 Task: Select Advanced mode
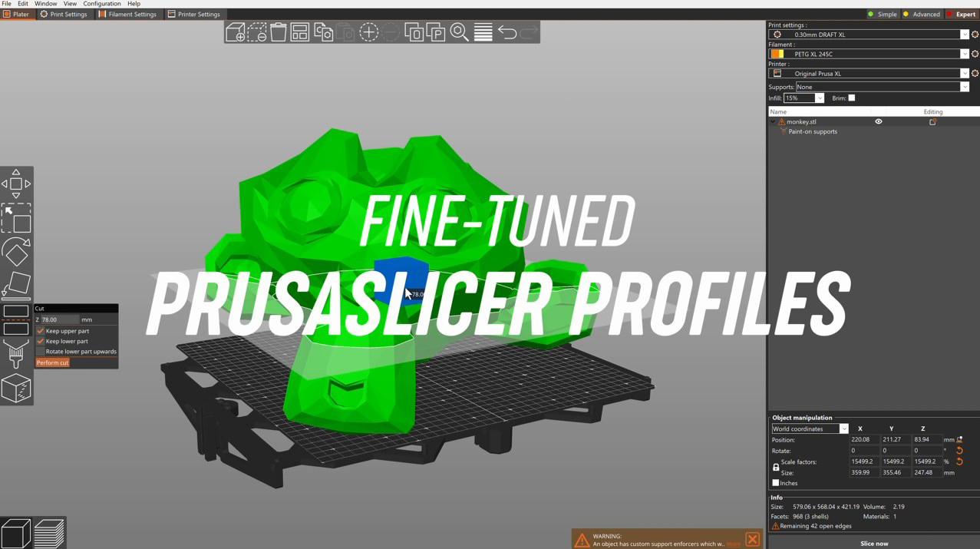tap(921, 14)
